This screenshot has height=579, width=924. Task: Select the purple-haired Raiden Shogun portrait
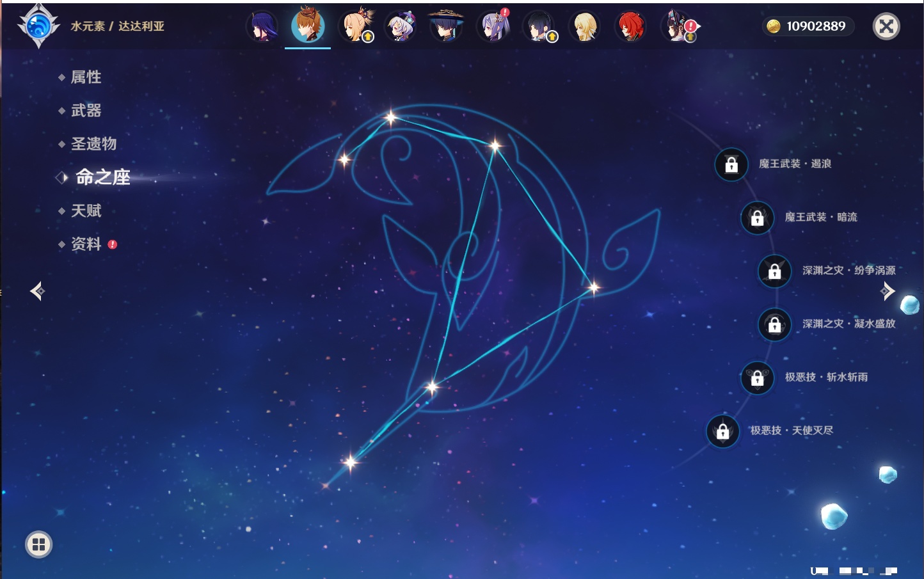(x=262, y=27)
